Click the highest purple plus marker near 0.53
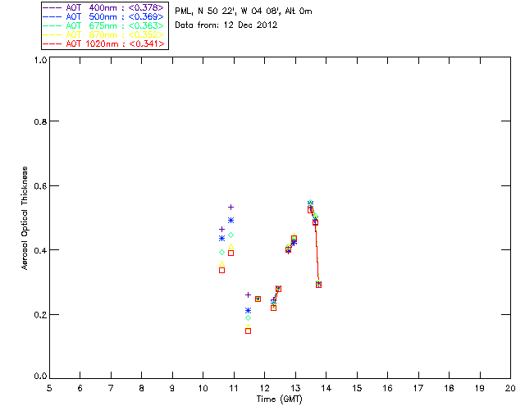Viewport: 525px width, 420px height. [231, 208]
